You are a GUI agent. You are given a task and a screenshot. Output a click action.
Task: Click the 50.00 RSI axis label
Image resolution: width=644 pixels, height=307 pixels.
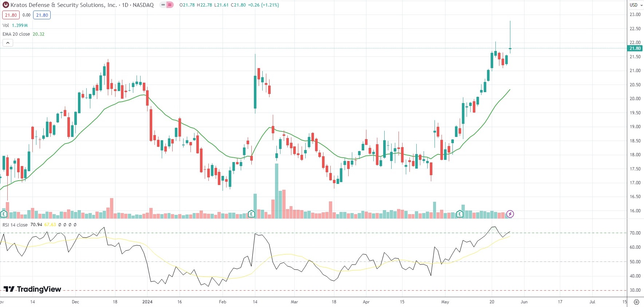(x=635, y=262)
